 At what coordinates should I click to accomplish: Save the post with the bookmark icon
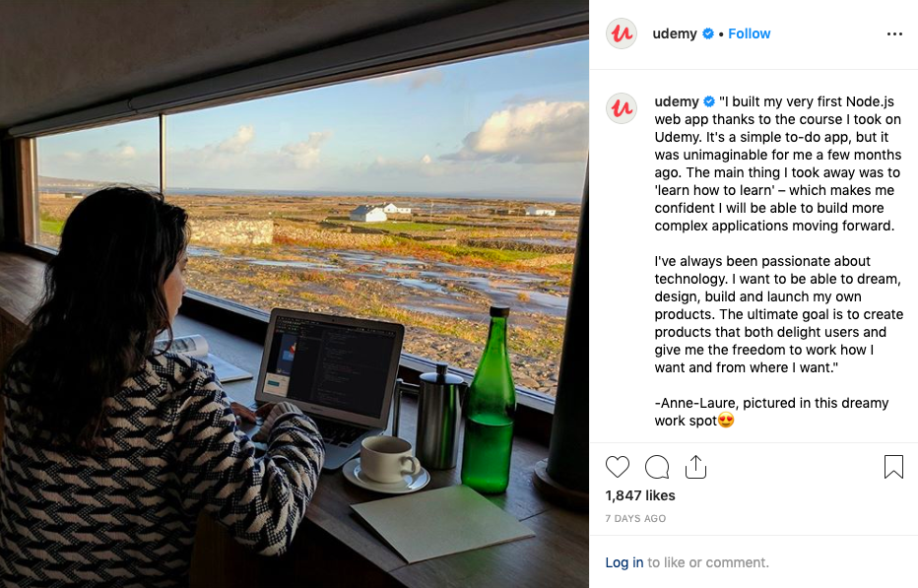pos(893,467)
